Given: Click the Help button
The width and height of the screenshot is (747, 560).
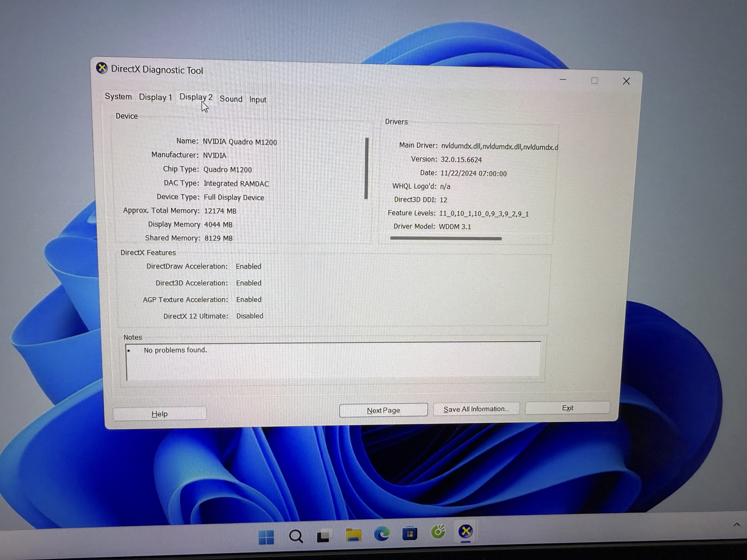Looking at the screenshot, I should [159, 414].
